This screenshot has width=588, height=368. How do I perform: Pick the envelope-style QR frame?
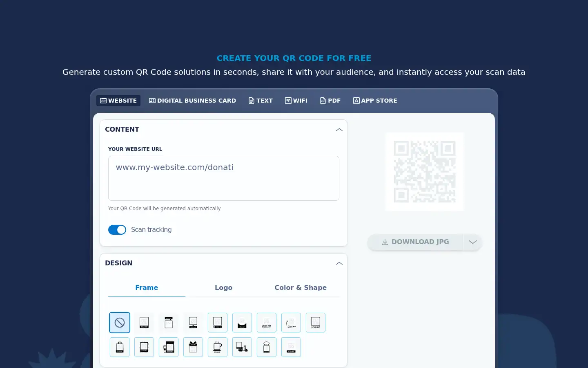(x=242, y=323)
